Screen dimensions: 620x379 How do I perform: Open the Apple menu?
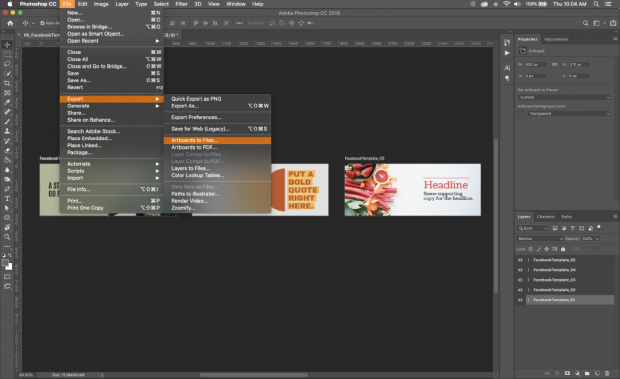click(x=9, y=4)
